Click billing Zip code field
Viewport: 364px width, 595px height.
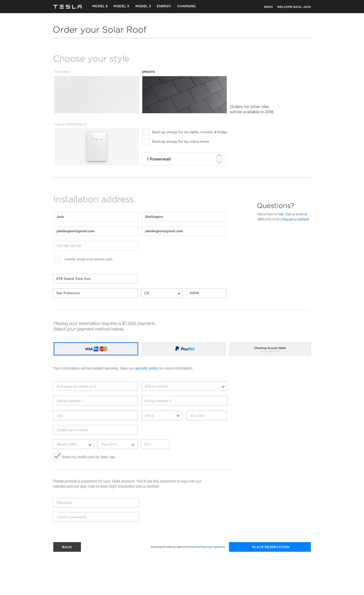206,415
